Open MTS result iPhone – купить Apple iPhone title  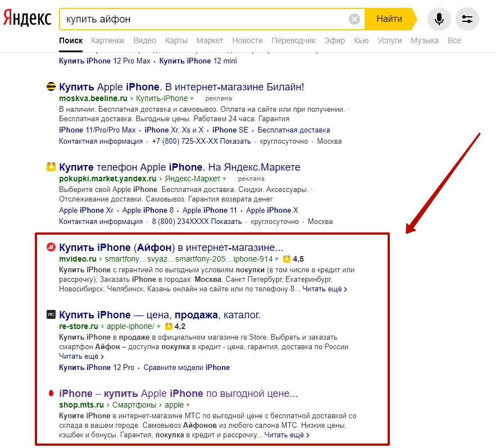coord(179,394)
